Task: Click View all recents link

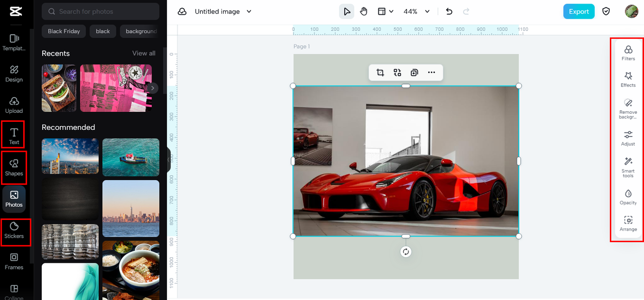Action: coord(143,53)
